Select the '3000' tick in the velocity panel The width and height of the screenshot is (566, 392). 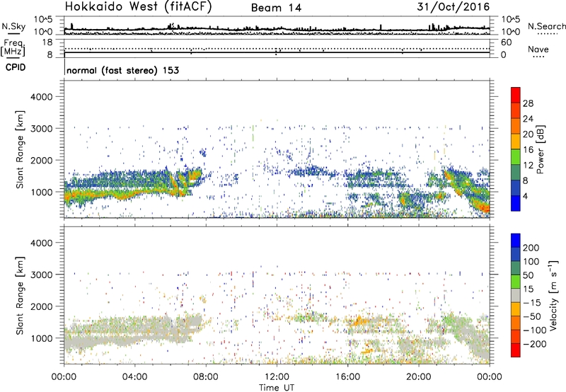[41, 275]
